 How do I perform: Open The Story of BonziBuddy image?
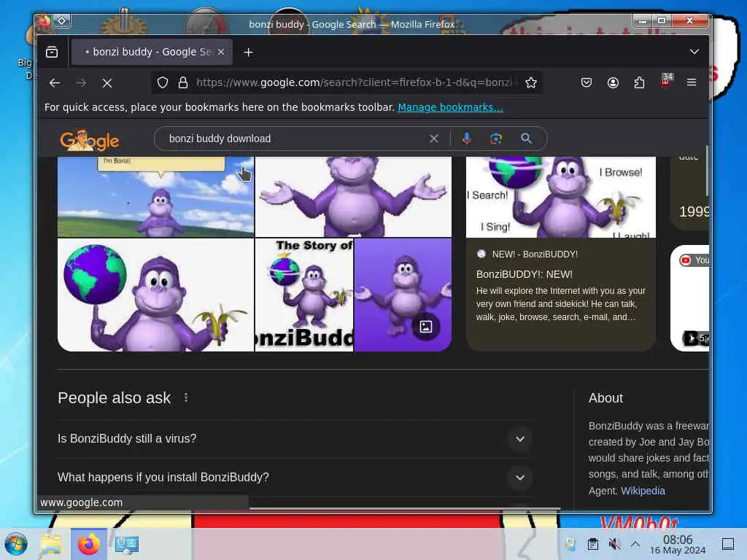(x=304, y=295)
